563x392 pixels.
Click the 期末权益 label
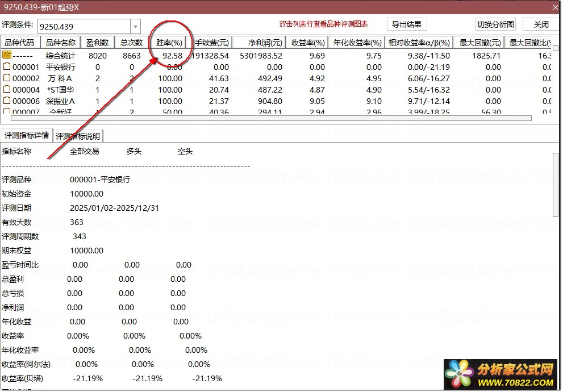point(16,251)
